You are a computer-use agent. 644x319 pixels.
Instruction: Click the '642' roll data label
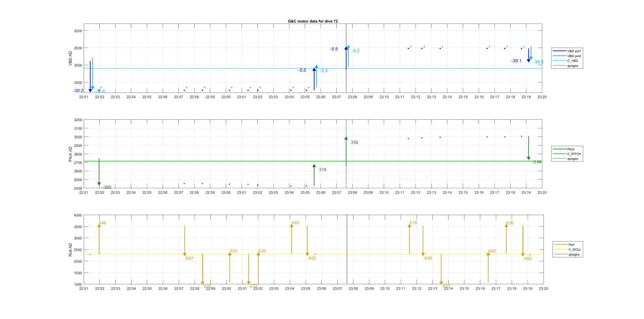coord(492,251)
